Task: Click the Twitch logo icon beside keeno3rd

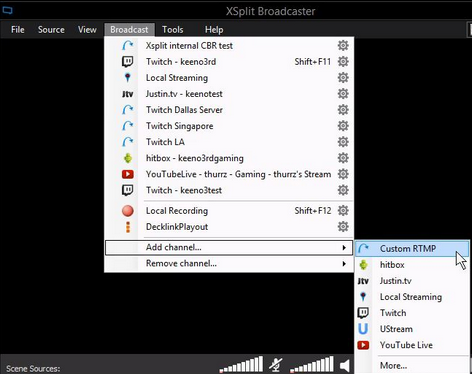Action: pos(127,61)
